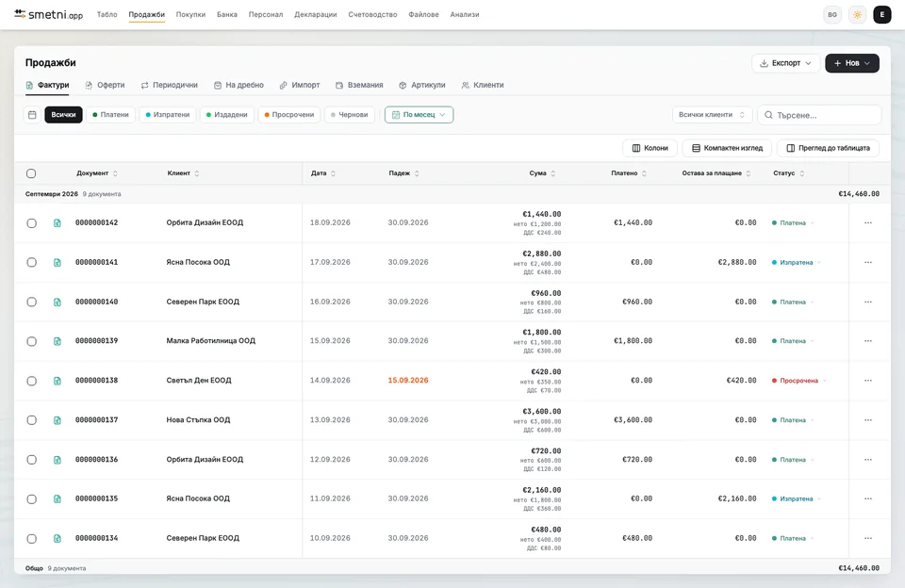Open the user avatar E menu

(x=882, y=15)
